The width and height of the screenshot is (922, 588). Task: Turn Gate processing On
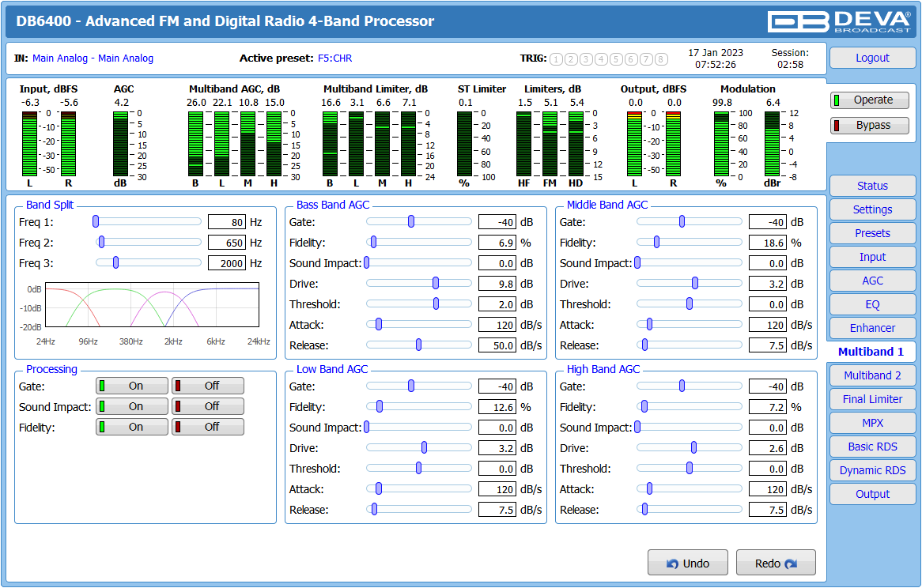(x=132, y=386)
